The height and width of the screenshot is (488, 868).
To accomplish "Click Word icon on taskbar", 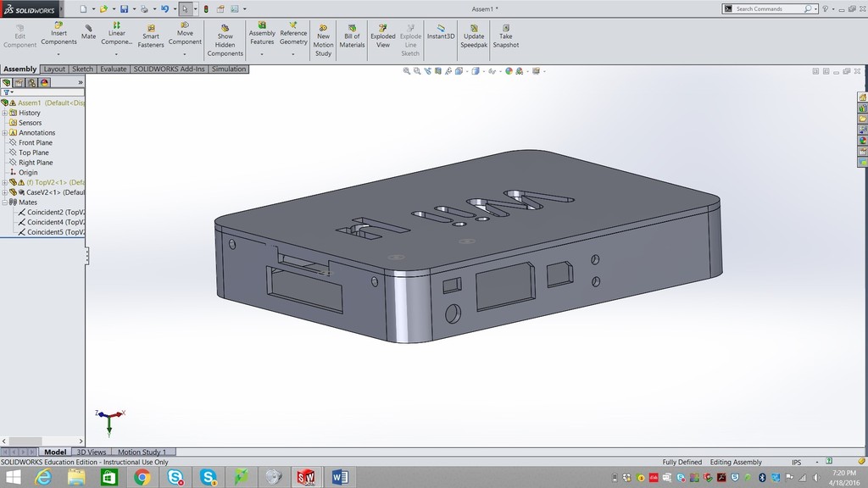I will pyautogui.click(x=339, y=477).
